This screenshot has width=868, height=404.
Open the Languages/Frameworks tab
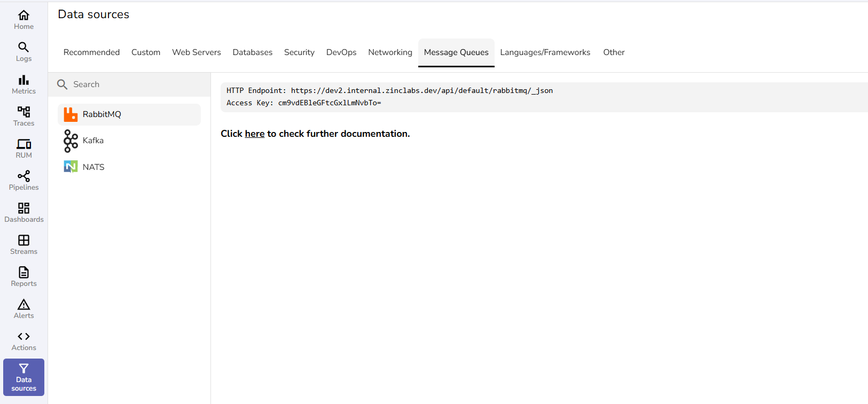(x=545, y=52)
